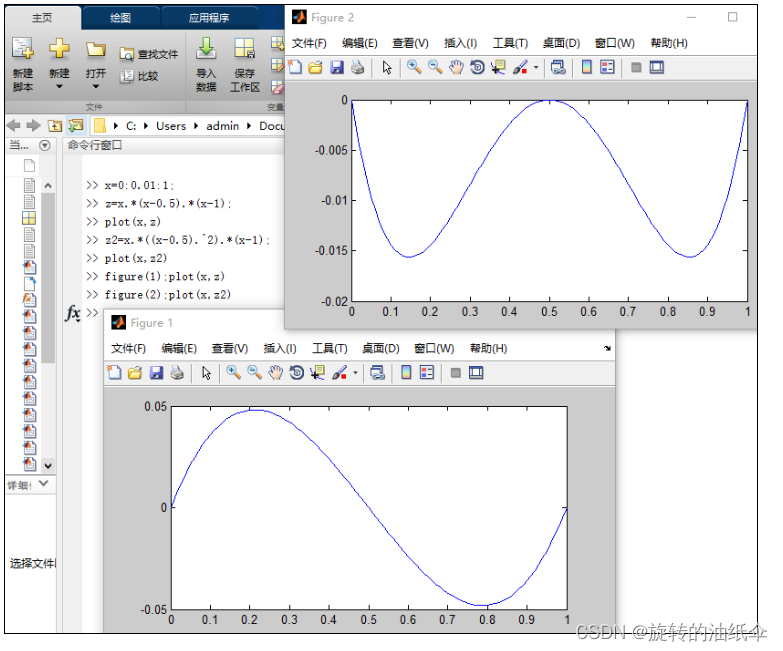Insert legend in Figure 1

click(x=427, y=372)
